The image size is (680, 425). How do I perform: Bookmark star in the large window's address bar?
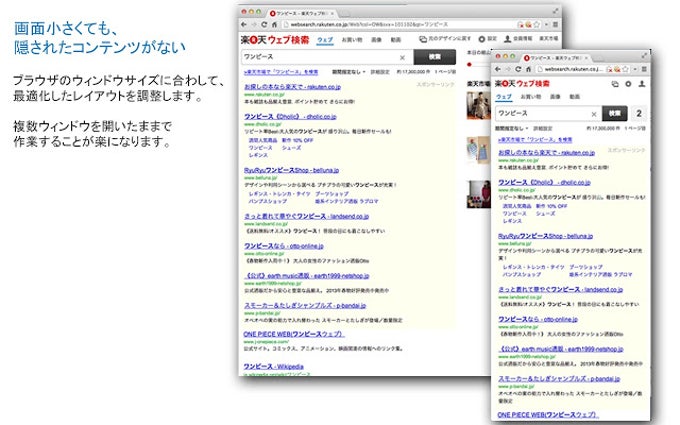(x=537, y=25)
